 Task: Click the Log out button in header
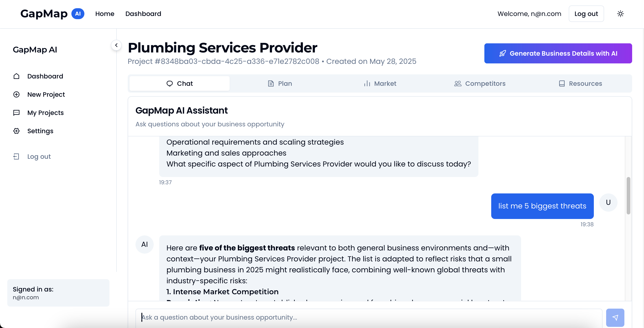[x=586, y=14]
